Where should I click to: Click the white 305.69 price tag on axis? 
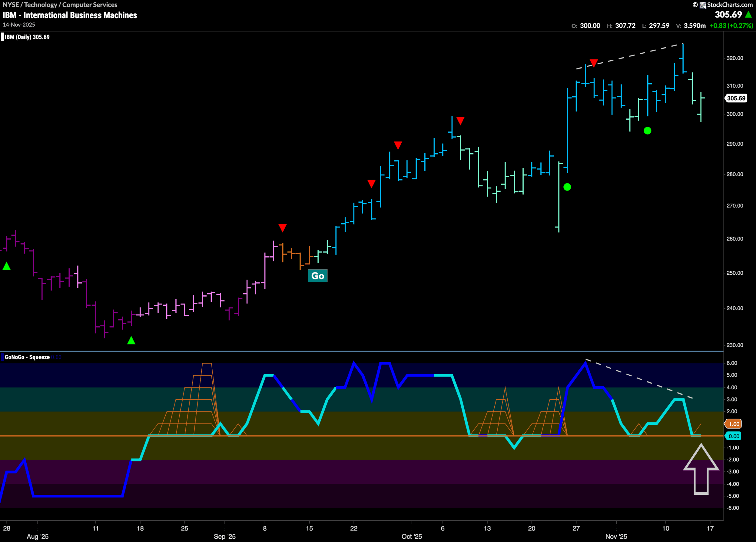pyautogui.click(x=736, y=98)
